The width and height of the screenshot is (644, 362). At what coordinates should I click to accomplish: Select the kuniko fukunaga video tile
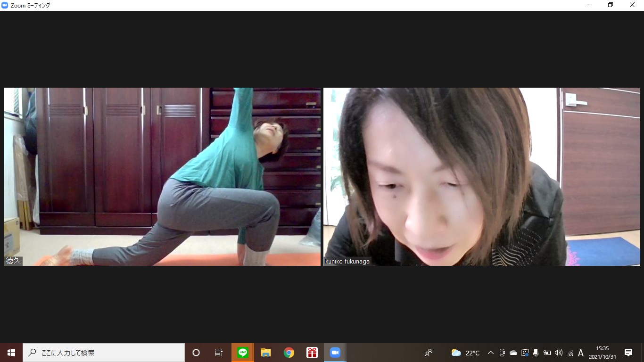click(x=482, y=177)
